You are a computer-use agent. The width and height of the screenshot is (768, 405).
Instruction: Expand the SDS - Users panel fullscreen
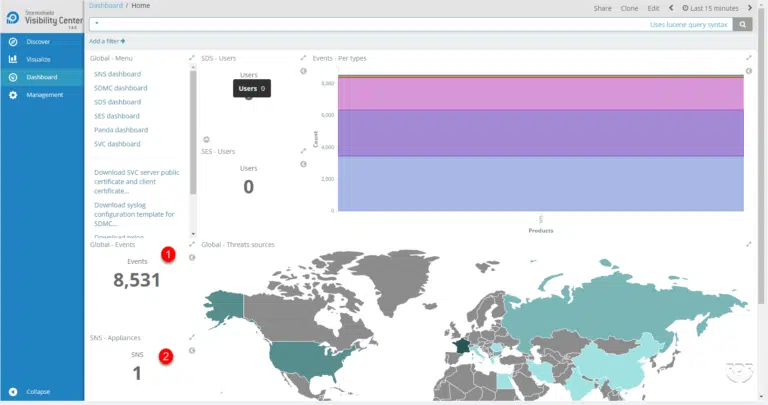point(303,58)
